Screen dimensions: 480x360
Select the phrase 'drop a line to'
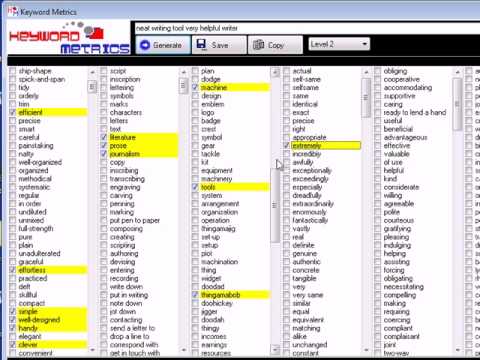129,336
